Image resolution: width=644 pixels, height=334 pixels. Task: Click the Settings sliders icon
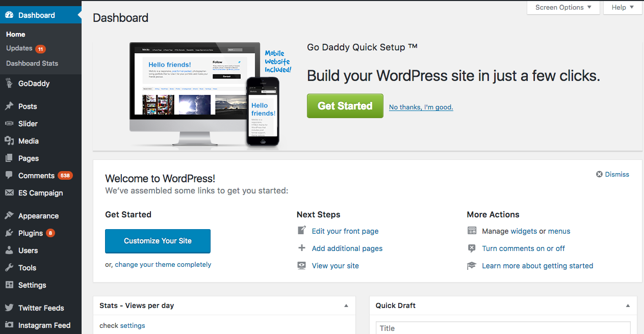(9, 285)
